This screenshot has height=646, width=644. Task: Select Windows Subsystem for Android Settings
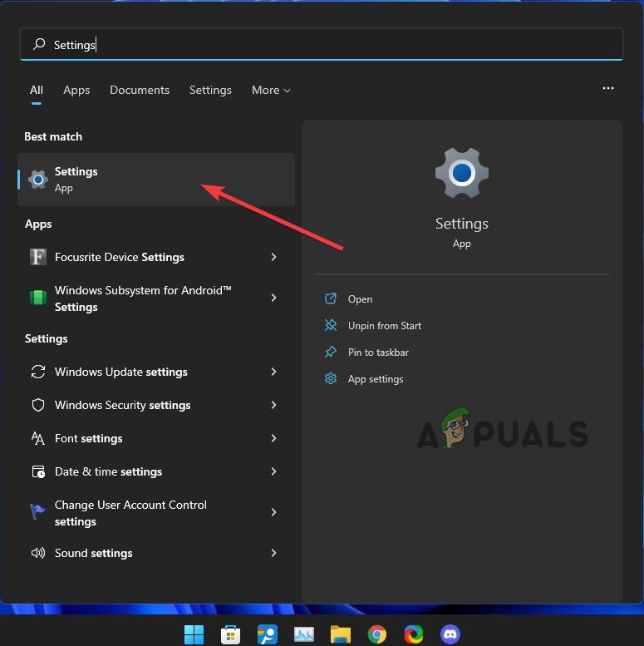156,298
